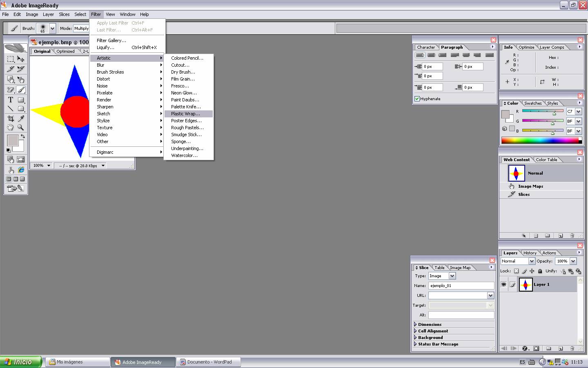The width and height of the screenshot is (588, 368).
Task: Select the Line tool
Action: coord(11,109)
